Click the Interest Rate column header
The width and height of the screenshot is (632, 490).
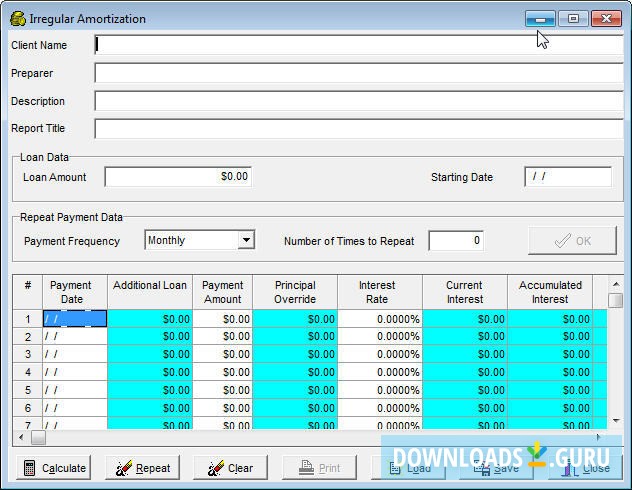380,292
